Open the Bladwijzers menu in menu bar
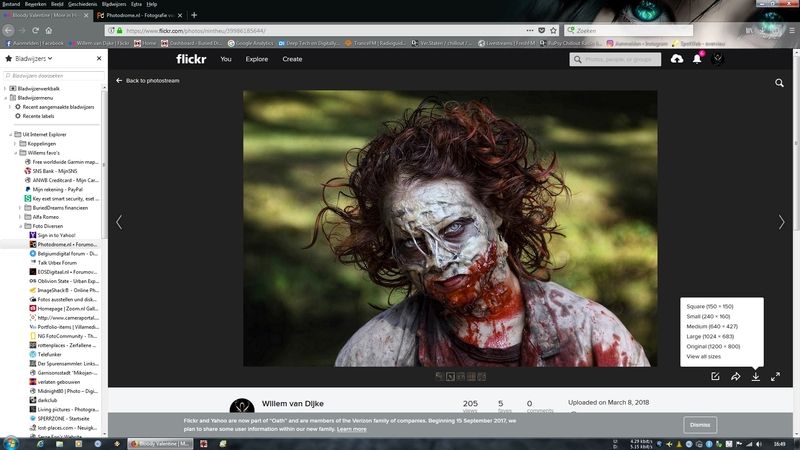Viewport: 800px width, 450px height. coord(114,4)
